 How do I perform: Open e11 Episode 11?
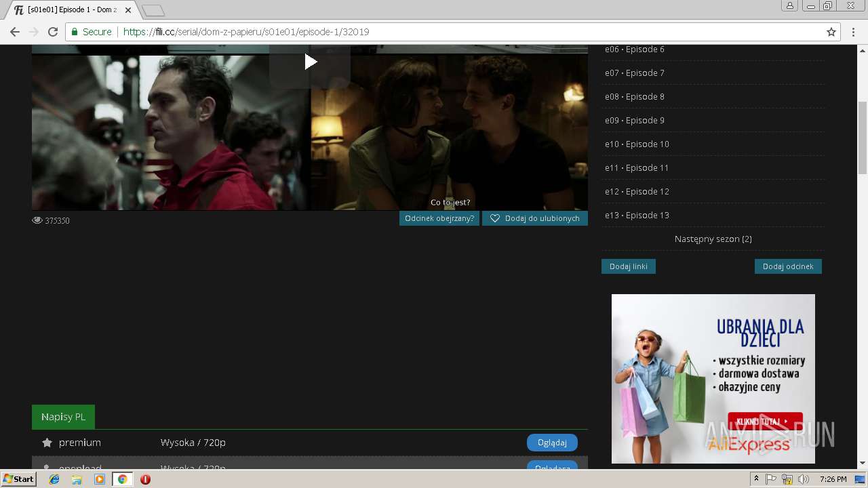pos(637,167)
